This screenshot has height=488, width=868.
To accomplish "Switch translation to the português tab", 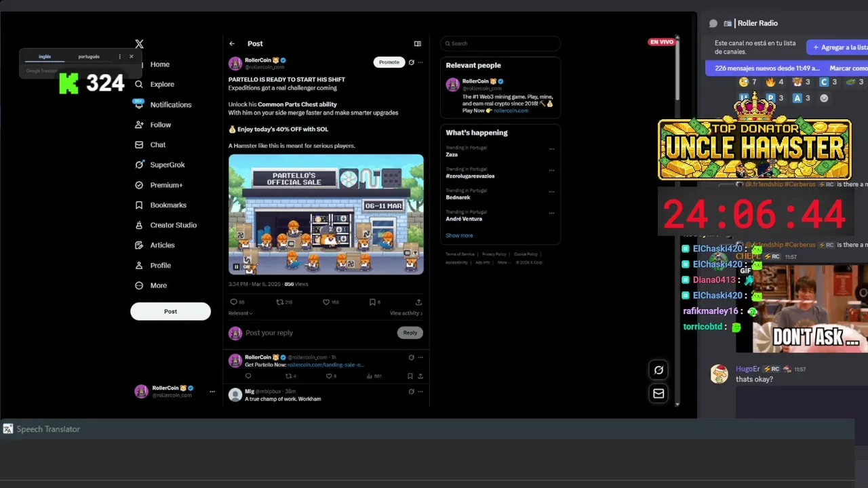I will tap(89, 57).
